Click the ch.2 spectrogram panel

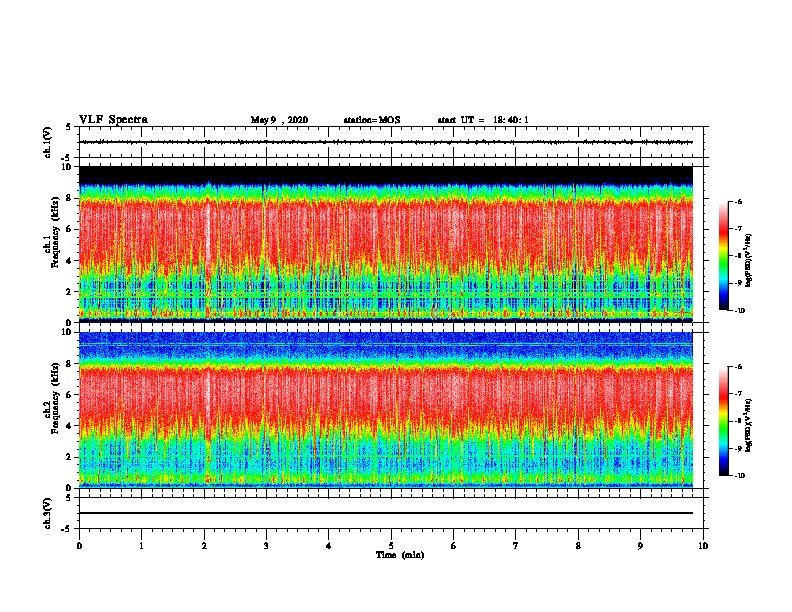[386, 410]
